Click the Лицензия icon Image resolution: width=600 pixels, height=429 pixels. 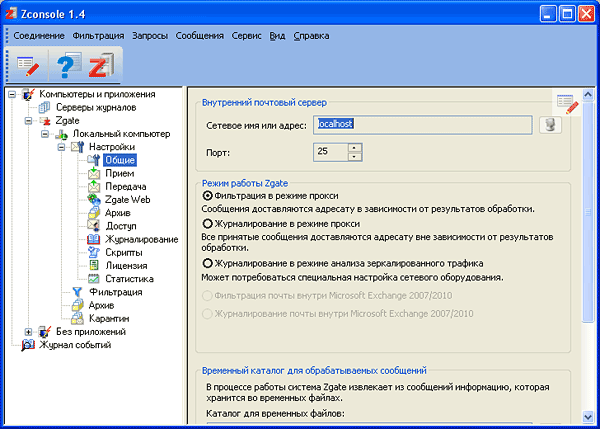[94, 266]
